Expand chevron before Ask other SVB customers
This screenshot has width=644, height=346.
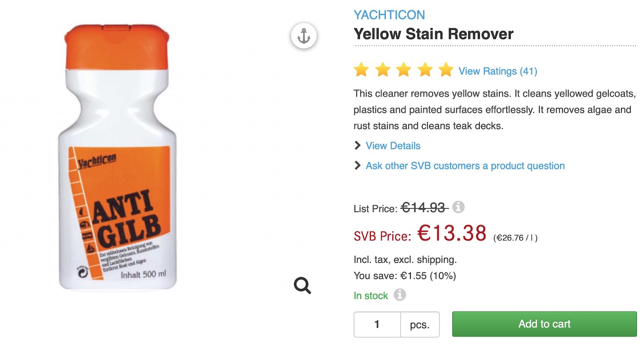pos(357,165)
